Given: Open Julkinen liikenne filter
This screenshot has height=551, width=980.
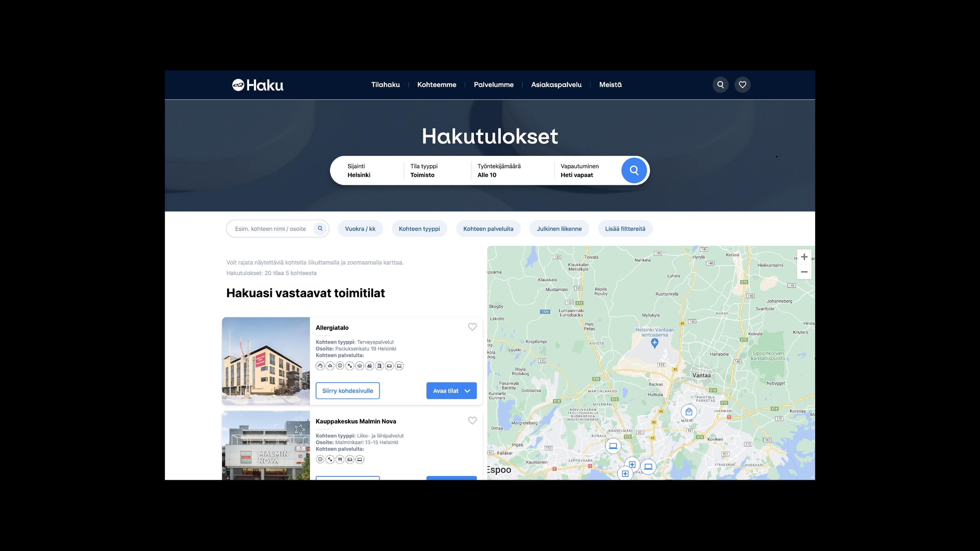Looking at the screenshot, I should pos(559,229).
